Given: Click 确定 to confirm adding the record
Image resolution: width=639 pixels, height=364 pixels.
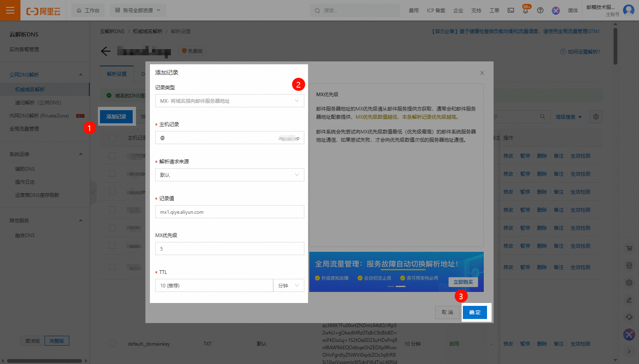Looking at the screenshot, I should [475, 312].
